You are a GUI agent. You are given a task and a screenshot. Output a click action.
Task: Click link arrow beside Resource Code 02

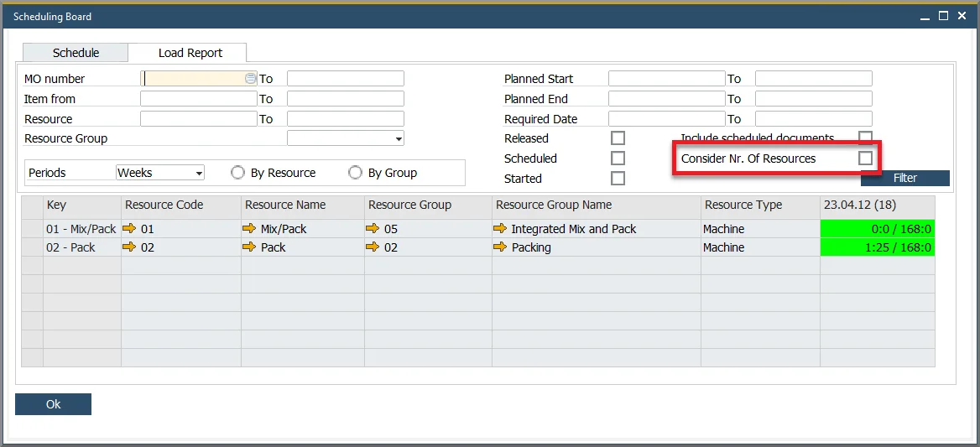[x=129, y=247]
